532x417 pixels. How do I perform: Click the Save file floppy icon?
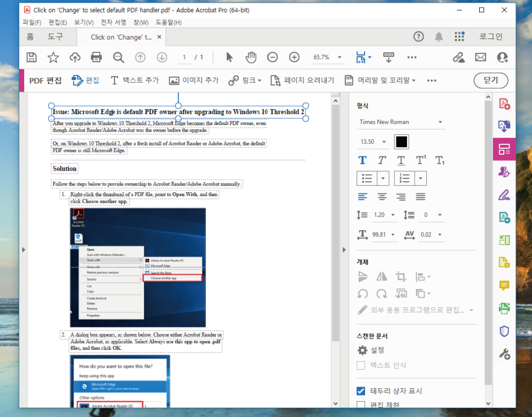point(31,57)
